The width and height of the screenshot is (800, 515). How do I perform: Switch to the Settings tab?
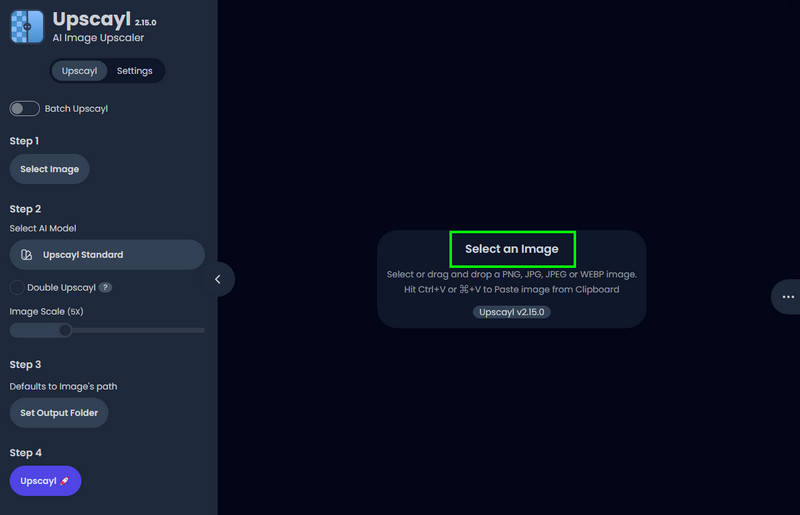coord(134,71)
